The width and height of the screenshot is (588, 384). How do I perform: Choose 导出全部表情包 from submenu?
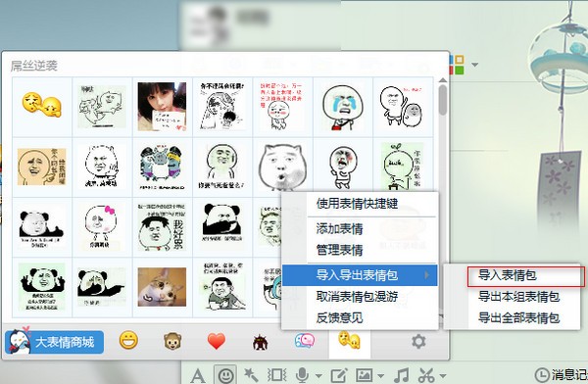(x=518, y=318)
